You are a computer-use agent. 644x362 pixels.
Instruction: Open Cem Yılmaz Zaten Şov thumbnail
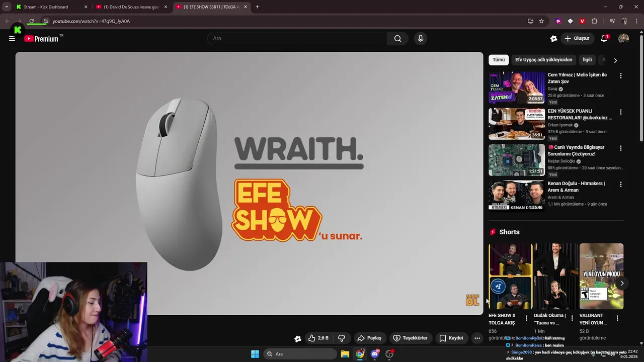(x=517, y=87)
